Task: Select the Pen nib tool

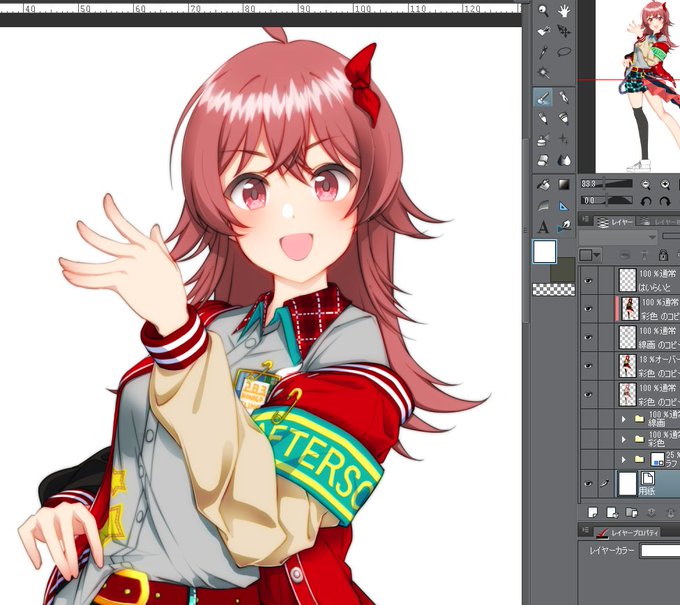Action: point(564,98)
